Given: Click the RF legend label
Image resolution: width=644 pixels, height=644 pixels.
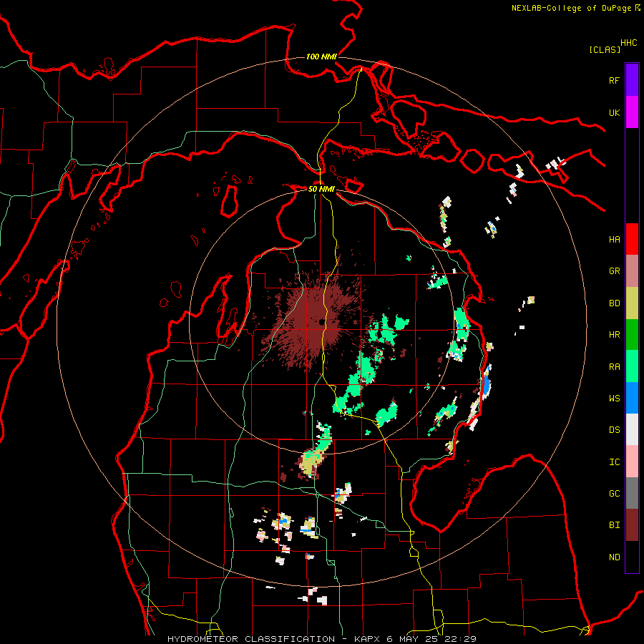Looking at the screenshot, I should (x=614, y=80).
